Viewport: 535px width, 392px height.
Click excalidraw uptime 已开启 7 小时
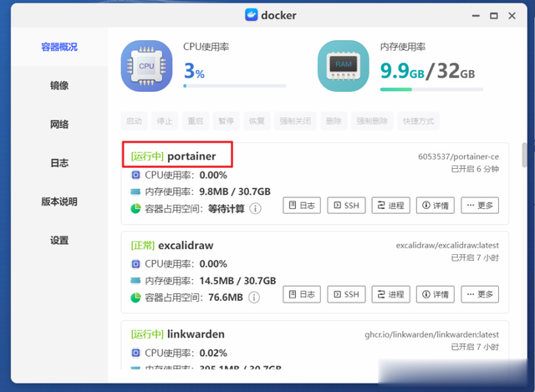click(x=475, y=257)
